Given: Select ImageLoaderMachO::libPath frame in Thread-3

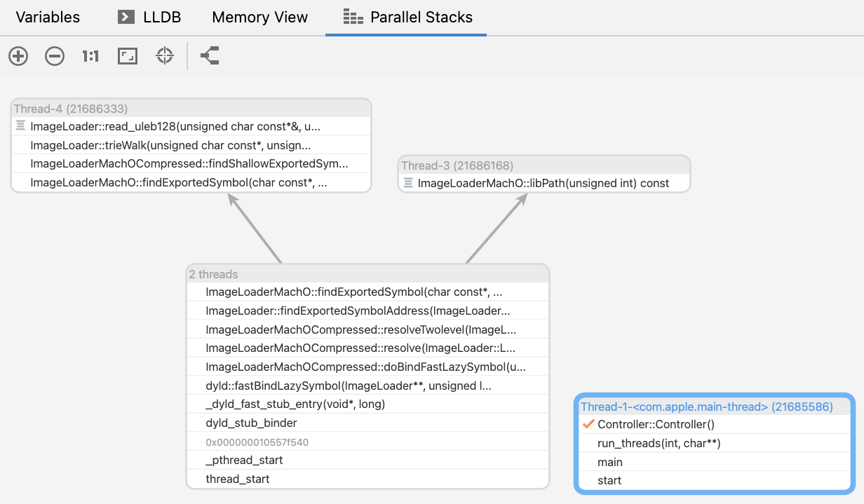Looking at the screenshot, I should (543, 183).
